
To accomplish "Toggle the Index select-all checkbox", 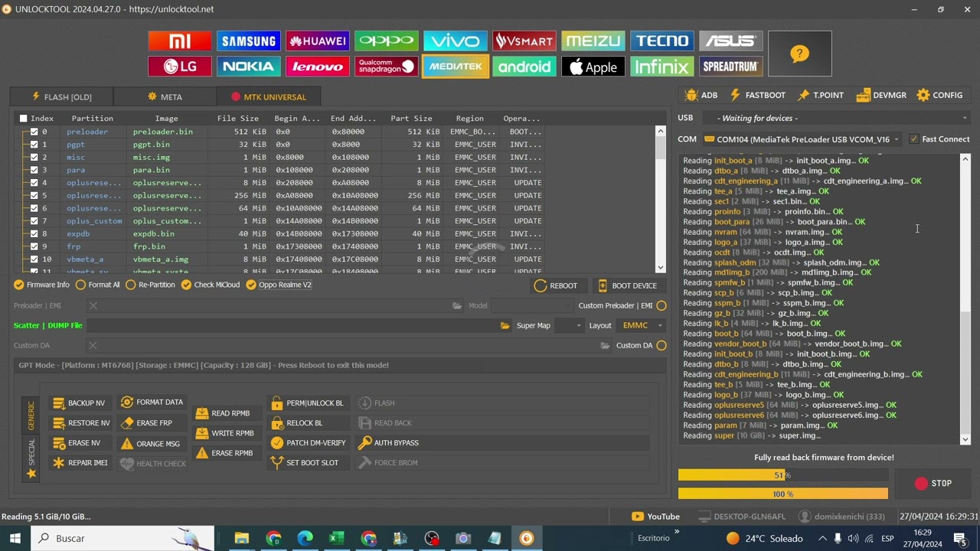I will coord(24,119).
